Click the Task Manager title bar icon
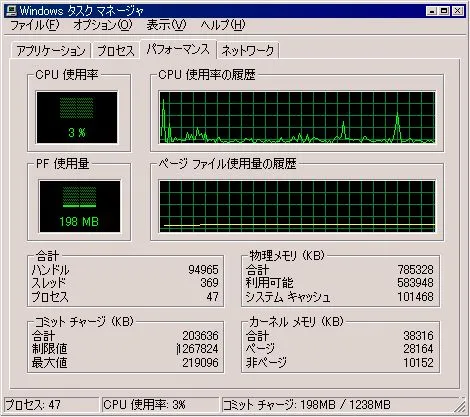470x417 pixels. tap(11, 11)
